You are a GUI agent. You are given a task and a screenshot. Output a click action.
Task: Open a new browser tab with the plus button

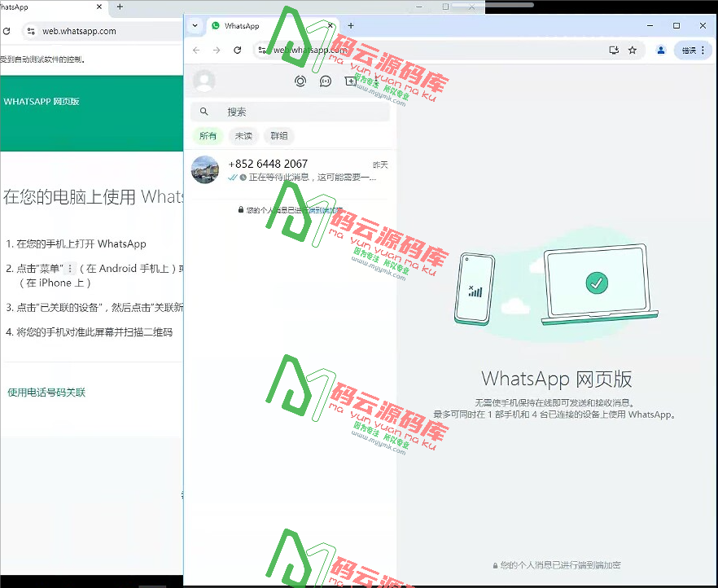coord(350,25)
